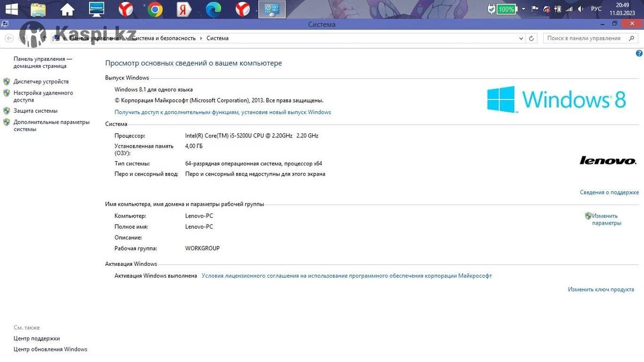Open the battery power tray icon
Image resolution: width=644 pixels, height=362 pixels.
(x=558, y=9)
